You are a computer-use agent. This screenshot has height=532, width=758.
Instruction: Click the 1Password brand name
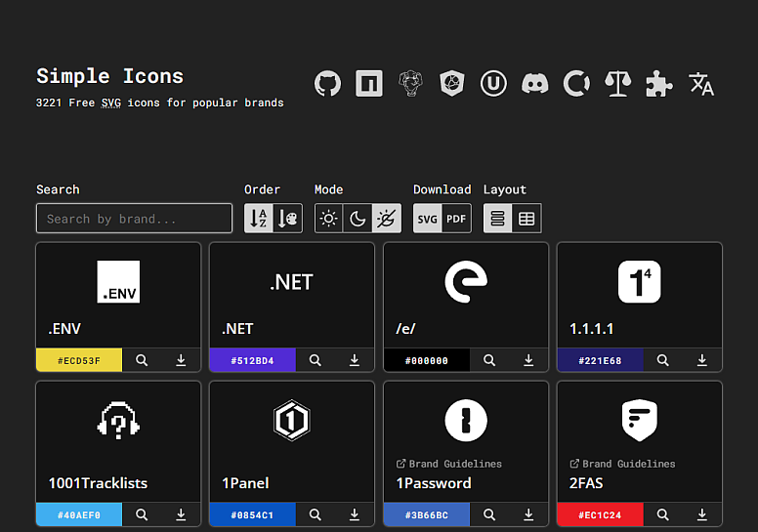pos(434,483)
